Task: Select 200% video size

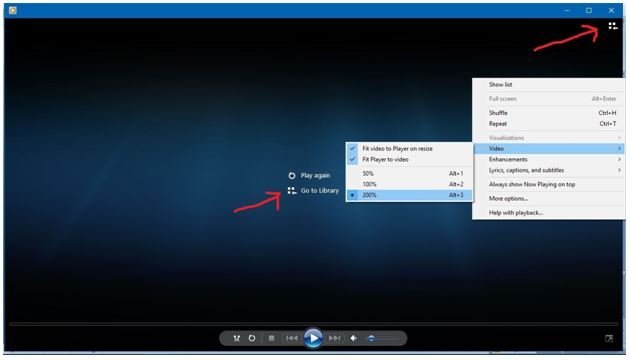Action: (x=409, y=195)
